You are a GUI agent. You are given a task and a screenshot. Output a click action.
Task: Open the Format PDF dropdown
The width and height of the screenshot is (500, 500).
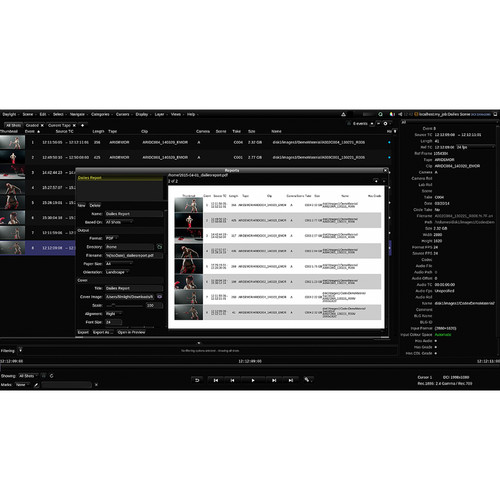[111, 238]
